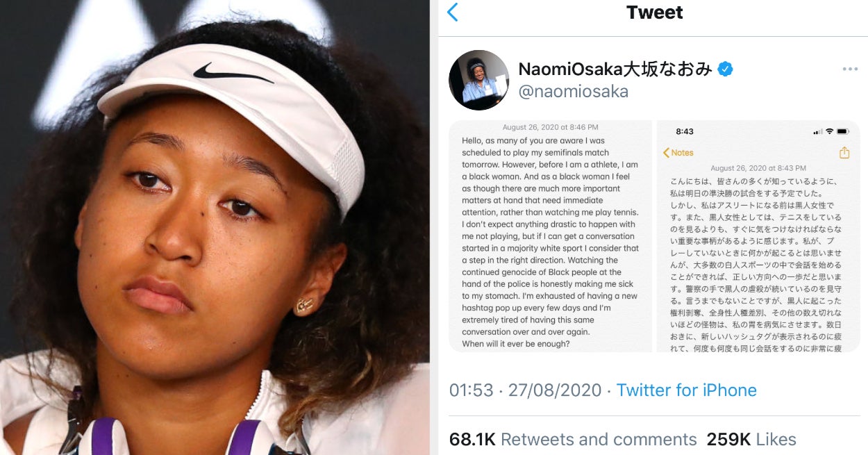Tap the share icon in the Notes screenshot

tap(844, 153)
